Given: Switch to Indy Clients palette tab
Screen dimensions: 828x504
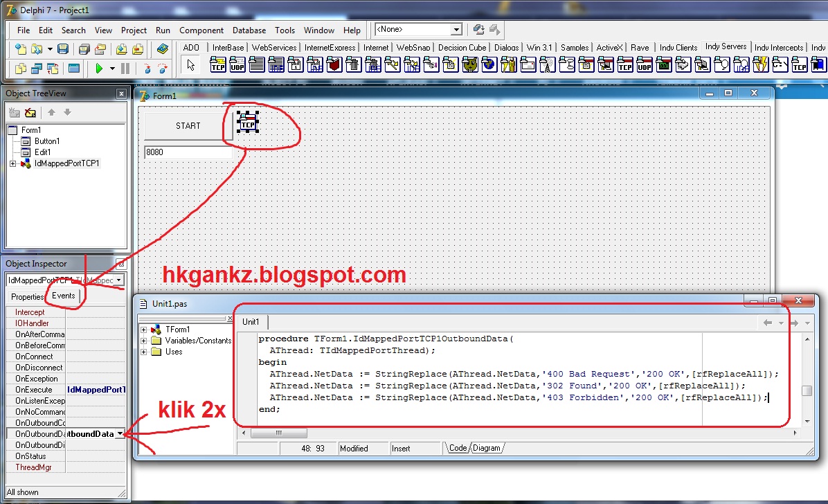Looking at the screenshot, I should coord(678,48).
